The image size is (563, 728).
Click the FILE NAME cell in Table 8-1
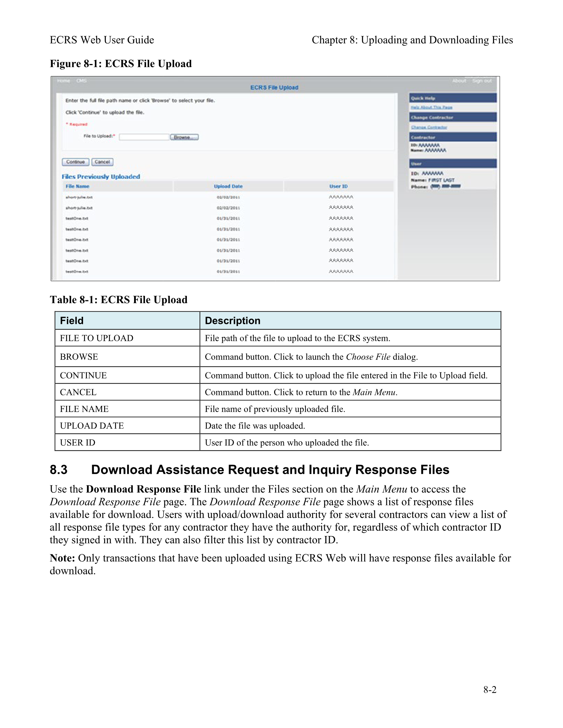click(127, 409)
